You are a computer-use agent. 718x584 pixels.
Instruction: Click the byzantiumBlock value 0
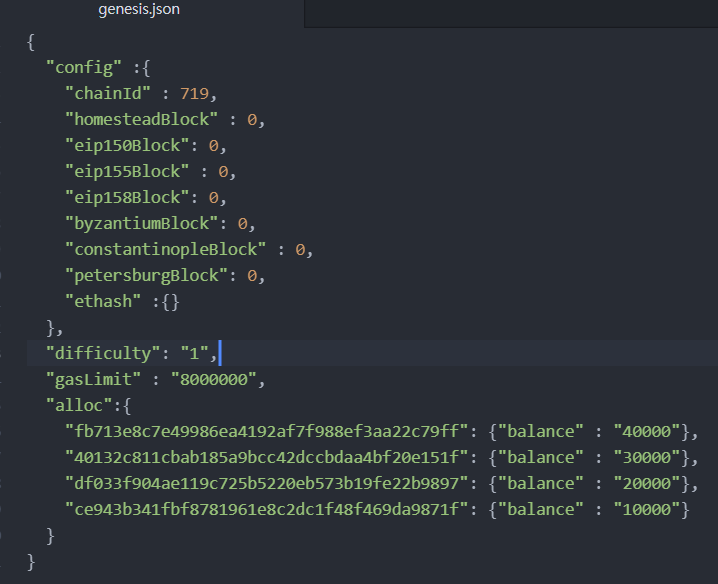pos(242,224)
